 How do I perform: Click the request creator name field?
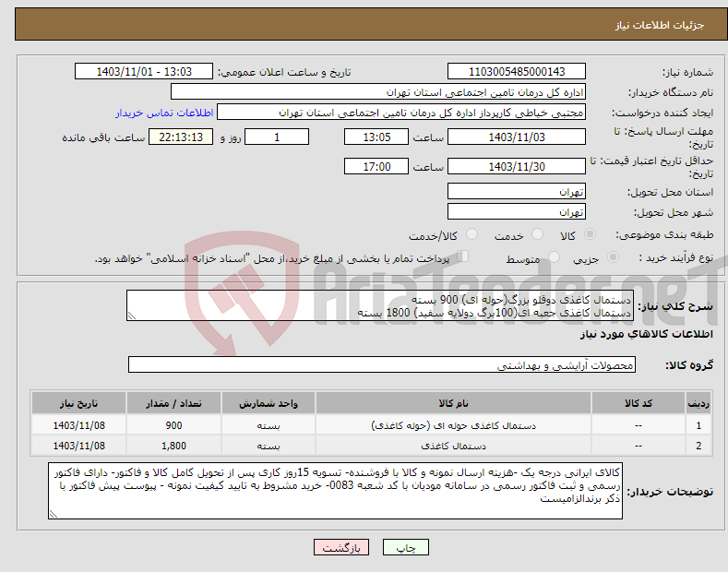[x=401, y=113]
